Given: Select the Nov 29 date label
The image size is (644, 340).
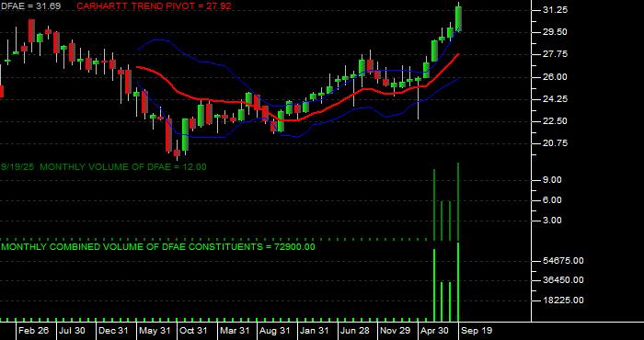Looking at the screenshot, I should click(x=395, y=331).
